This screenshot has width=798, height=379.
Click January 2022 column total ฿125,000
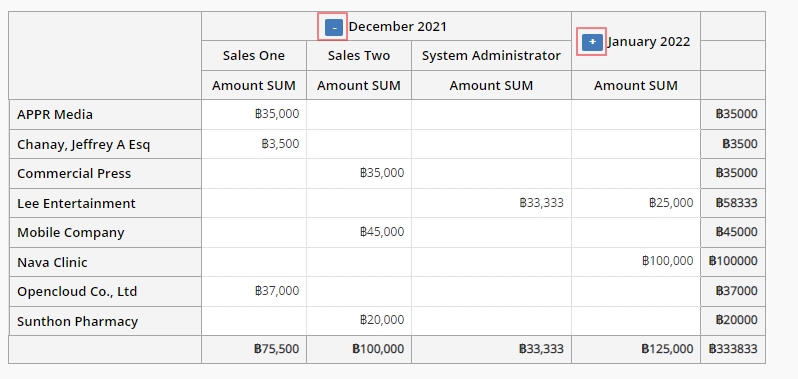pyautogui.click(x=636, y=349)
